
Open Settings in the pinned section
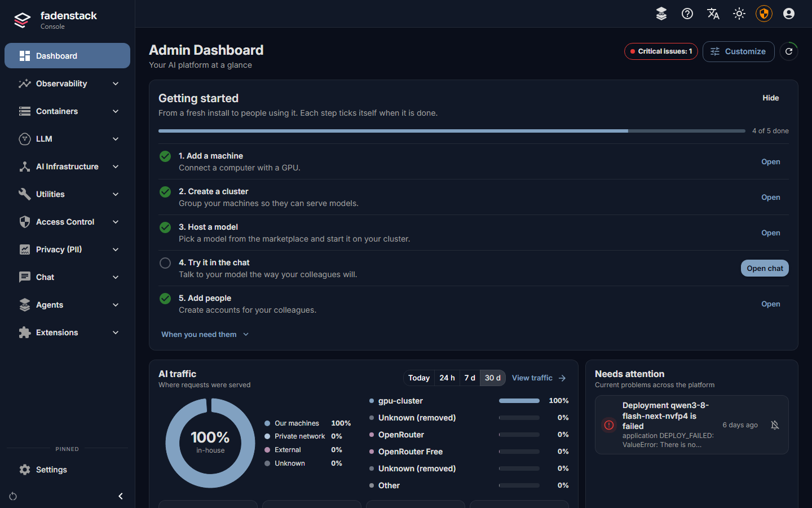click(68, 470)
